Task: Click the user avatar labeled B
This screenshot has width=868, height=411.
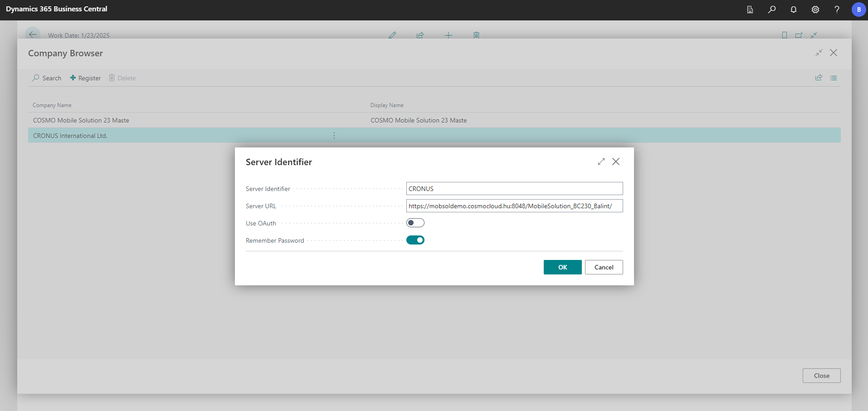Action: tap(858, 10)
